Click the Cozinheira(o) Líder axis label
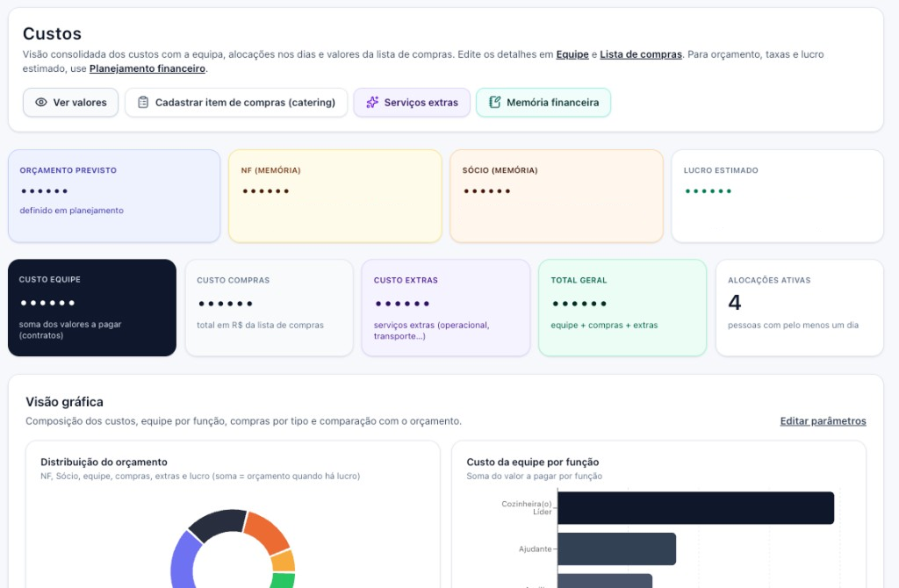Viewport: 899px width, 588px height. tap(527, 508)
